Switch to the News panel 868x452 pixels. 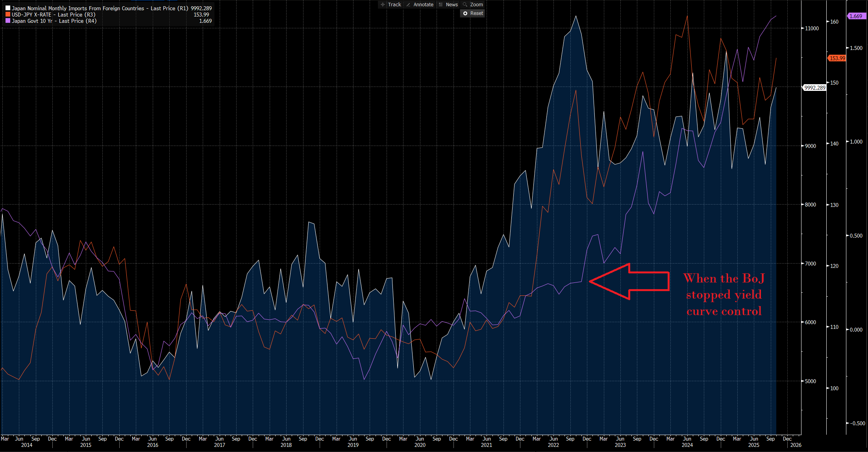pyautogui.click(x=452, y=4)
